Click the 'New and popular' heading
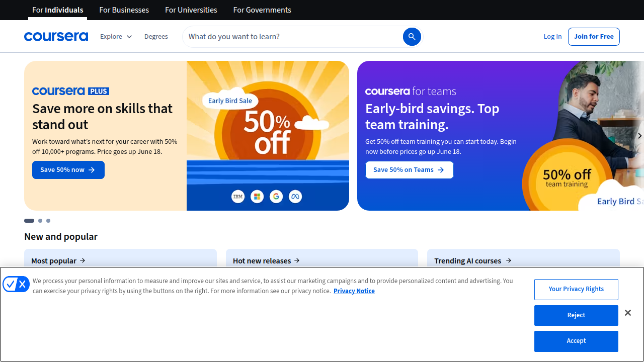The image size is (644, 362). point(61,236)
